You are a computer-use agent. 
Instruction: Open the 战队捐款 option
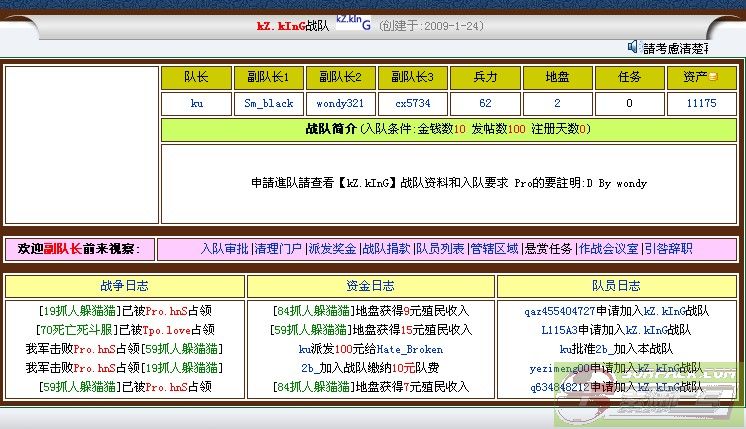[386, 249]
